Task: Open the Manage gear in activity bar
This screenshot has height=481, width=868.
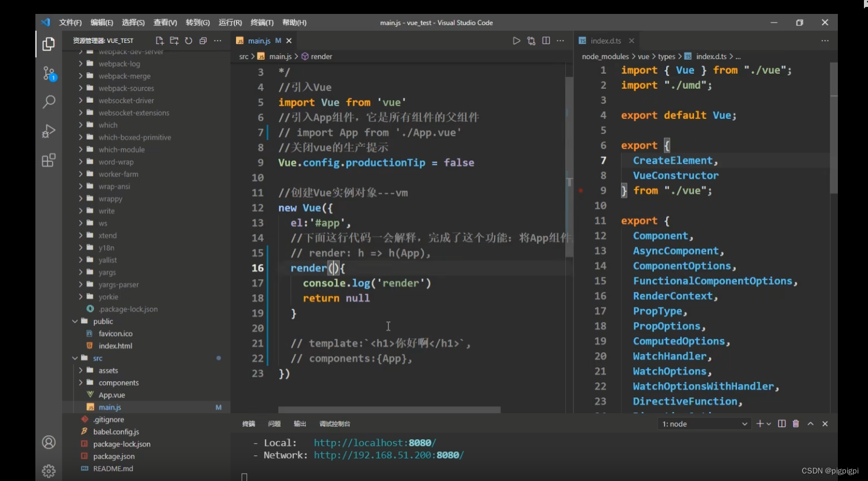Action: coord(49,471)
